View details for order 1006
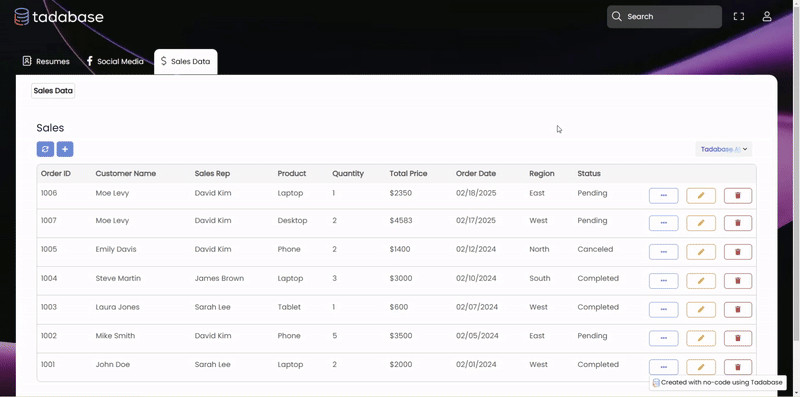Viewport: 800px width, 397px height. pyautogui.click(x=663, y=195)
